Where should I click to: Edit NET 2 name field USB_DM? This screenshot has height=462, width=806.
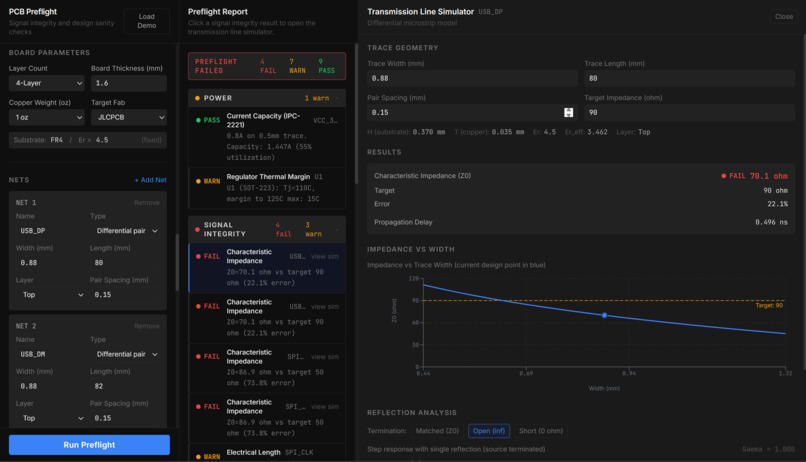[x=50, y=354]
